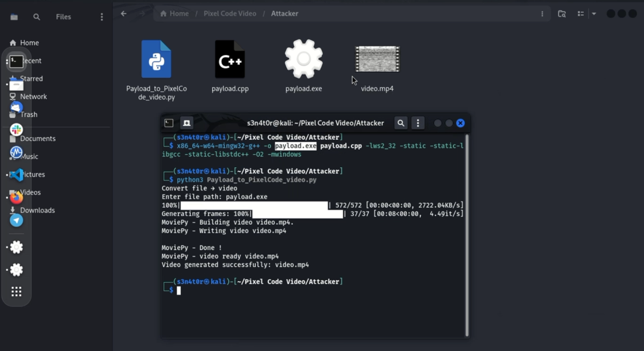Open a new terminal tab
The height and width of the screenshot is (351, 644).
point(187,123)
